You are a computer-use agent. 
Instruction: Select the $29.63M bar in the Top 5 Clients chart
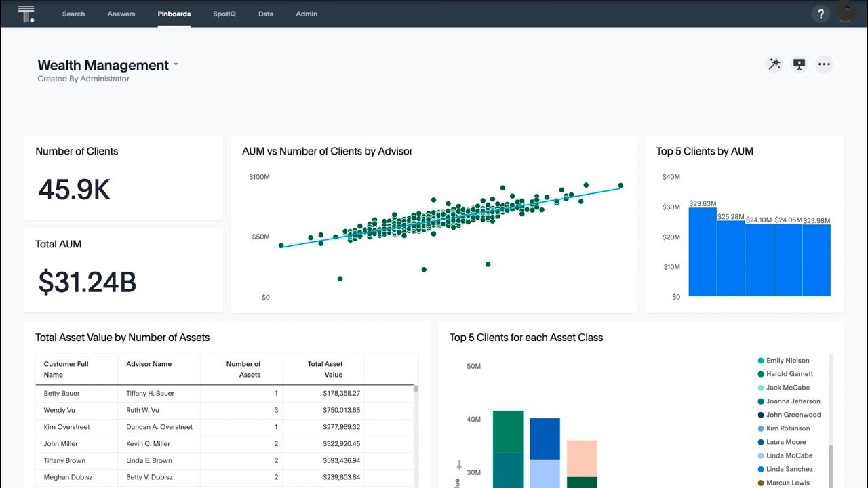(x=703, y=251)
